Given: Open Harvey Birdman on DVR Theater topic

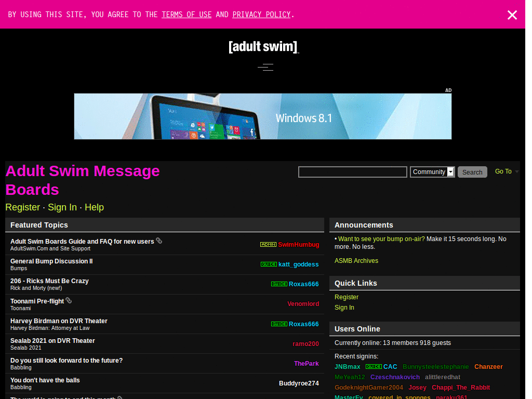Looking at the screenshot, I should point(59,321).
